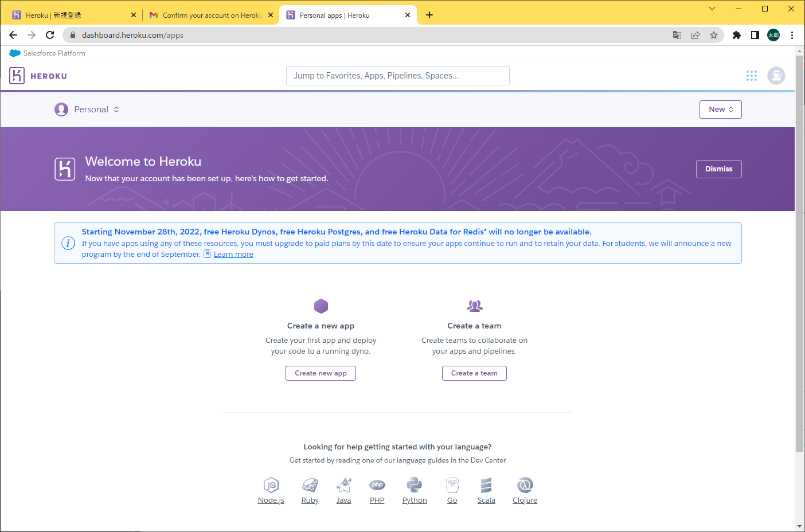Image resolution: width=805 pixels, height=532 pixels.
Task: Click the browser forward arrow
Action: tap(32, 35)
